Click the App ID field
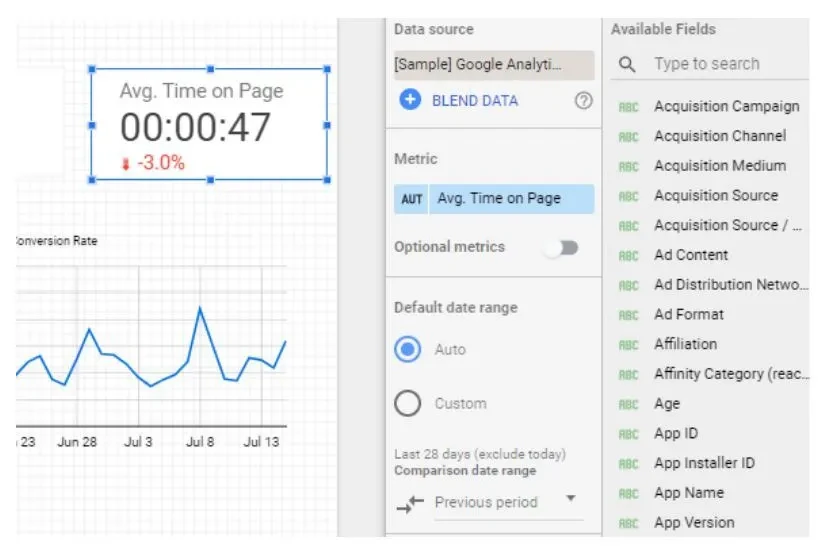Viewport: 827px width, 553px height. [x=676, y=434]
